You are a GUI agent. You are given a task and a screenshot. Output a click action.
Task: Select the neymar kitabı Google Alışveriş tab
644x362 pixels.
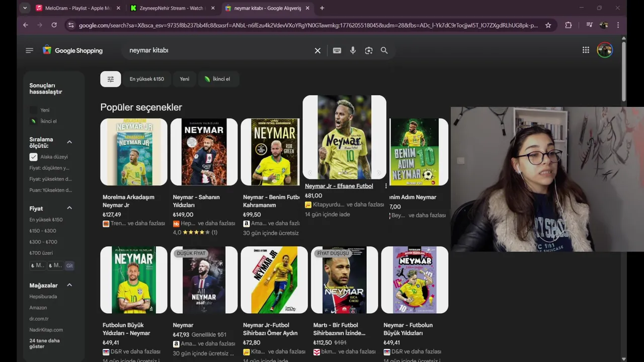267,8
